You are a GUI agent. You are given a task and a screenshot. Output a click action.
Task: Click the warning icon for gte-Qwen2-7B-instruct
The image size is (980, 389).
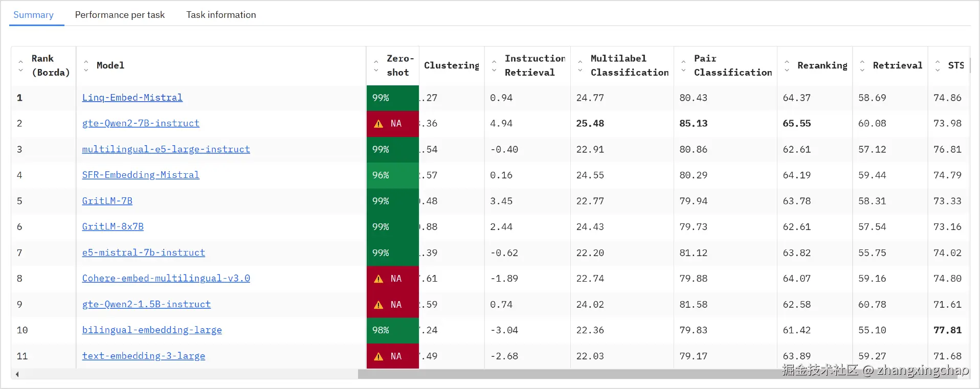378,124
